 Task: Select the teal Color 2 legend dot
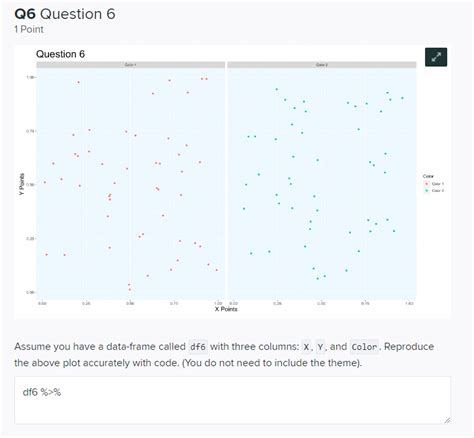point(427,191)
